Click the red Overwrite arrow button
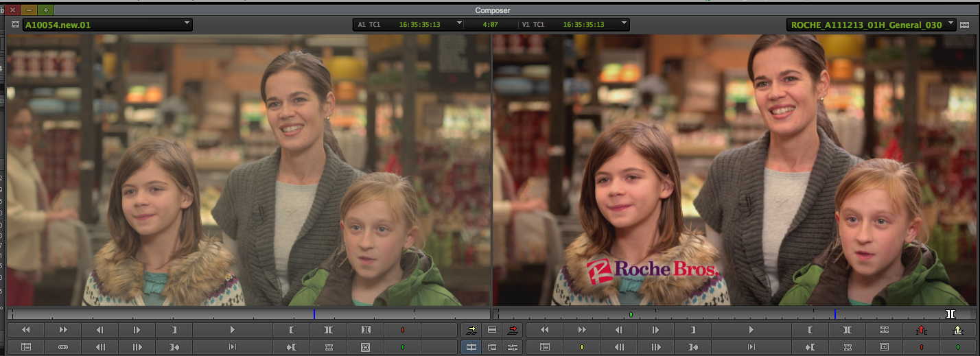The width and height of the screenshot is (980, 356). coord(513,330)
